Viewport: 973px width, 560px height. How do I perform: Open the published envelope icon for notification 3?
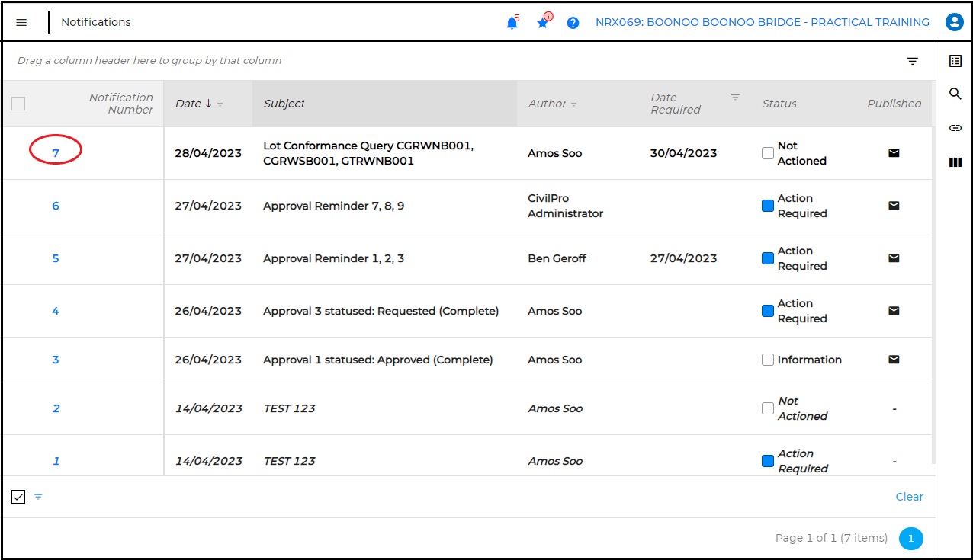894,360
